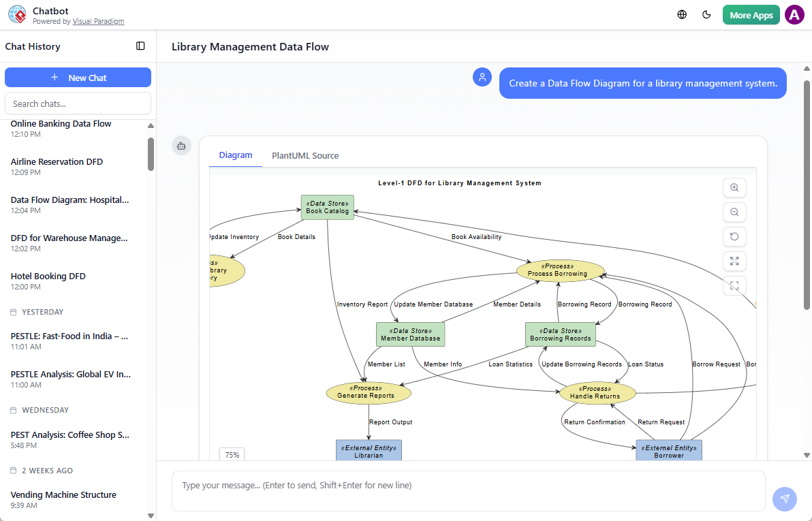
Task: Click the zoom in magnifier icon
Action: click(734, 188)
